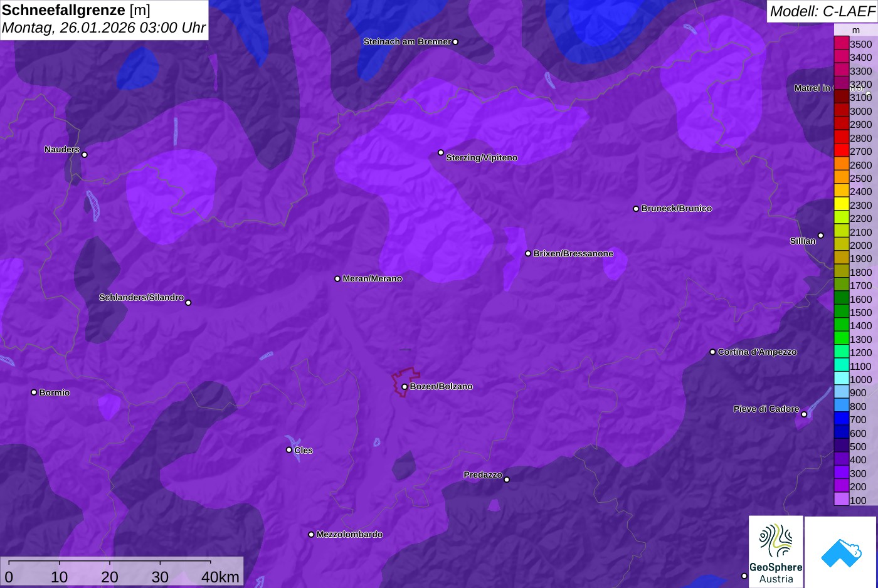
Task: Click the 700 m blue legend swatch
Action: coord(841,419)
